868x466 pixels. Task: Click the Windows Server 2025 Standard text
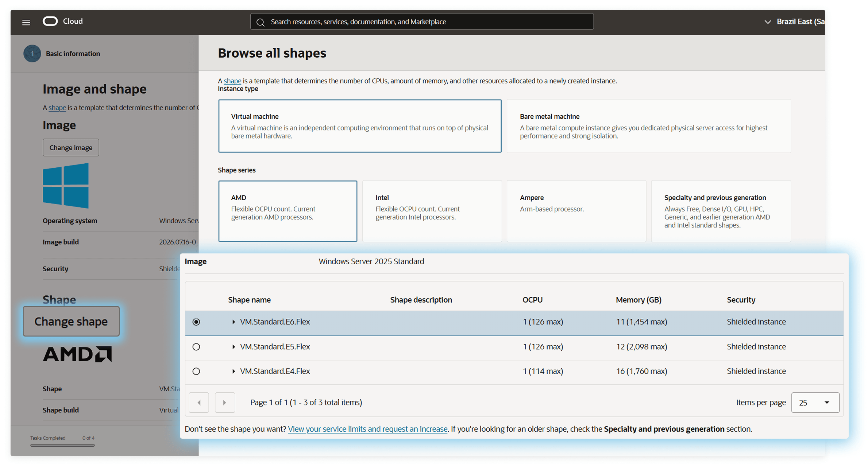pos(371,261)
